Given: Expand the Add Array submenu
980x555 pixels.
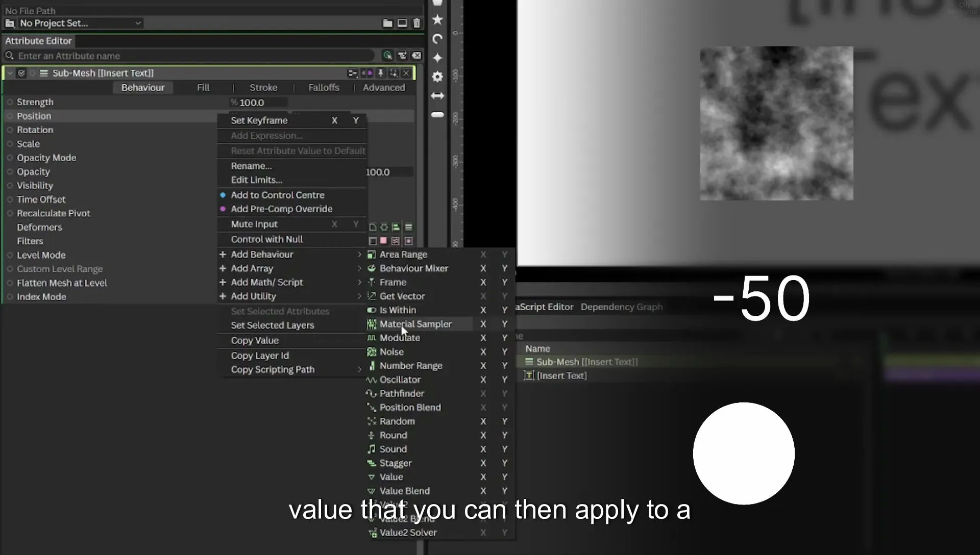Looking at the screenshot, I should (292, 268).
